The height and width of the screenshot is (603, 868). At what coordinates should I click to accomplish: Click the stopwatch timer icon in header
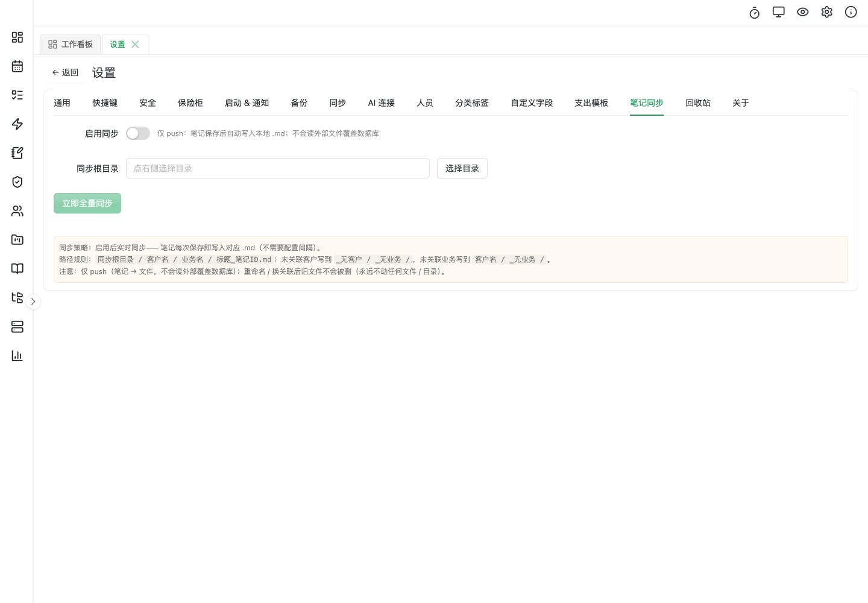coord(755,13)
